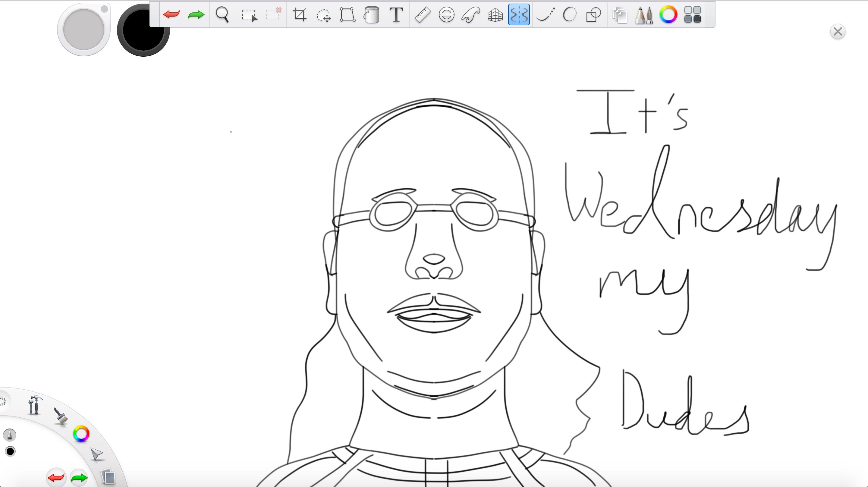Click the gray brush size puck
Viewport: 868px width, 487px height.
click(83, 30)
